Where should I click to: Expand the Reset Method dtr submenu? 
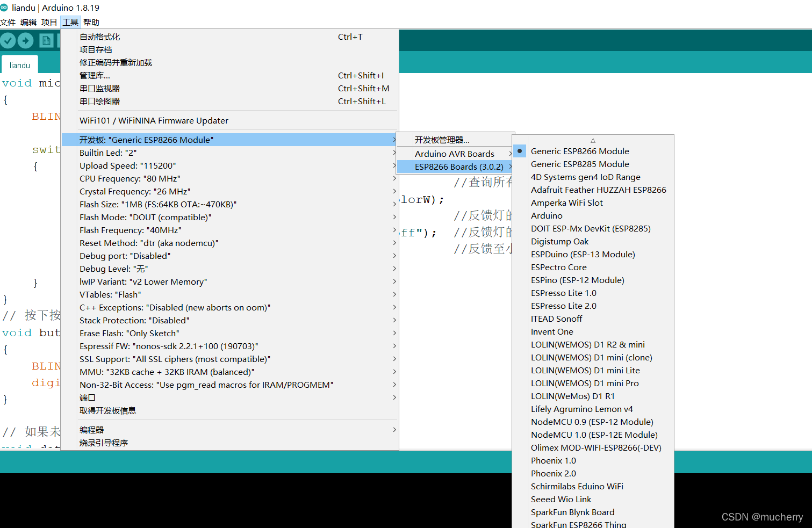[230, 243]
